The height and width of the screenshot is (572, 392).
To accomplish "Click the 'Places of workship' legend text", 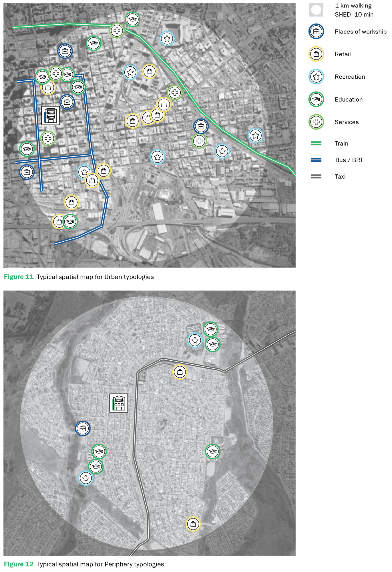I will coord(360,32).
